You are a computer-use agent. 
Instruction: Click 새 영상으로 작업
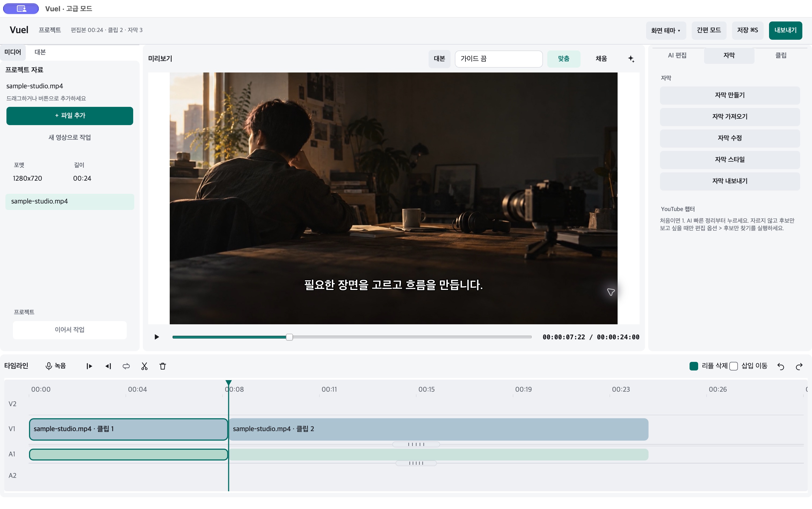click(70, 137)
